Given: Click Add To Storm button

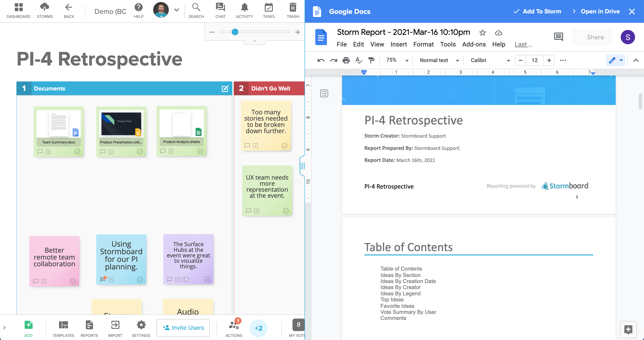Looking at the screenshot, I should coord(538,11).
